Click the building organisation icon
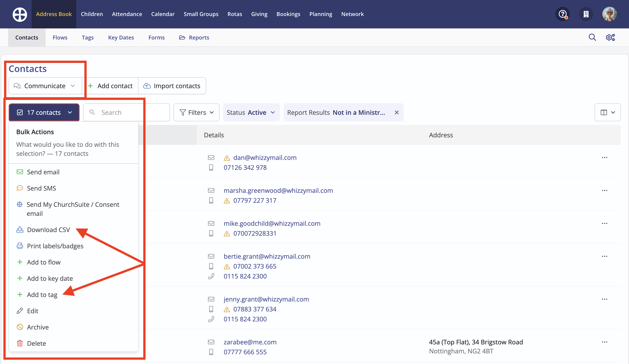Image resolution: width=629 pixels, height=364 pixels. click(x=586, y=14)
